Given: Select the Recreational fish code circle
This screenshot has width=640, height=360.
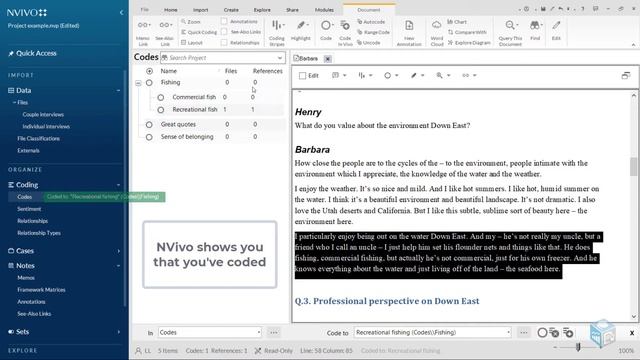Looking at the screenshot, I should [161, 110].
